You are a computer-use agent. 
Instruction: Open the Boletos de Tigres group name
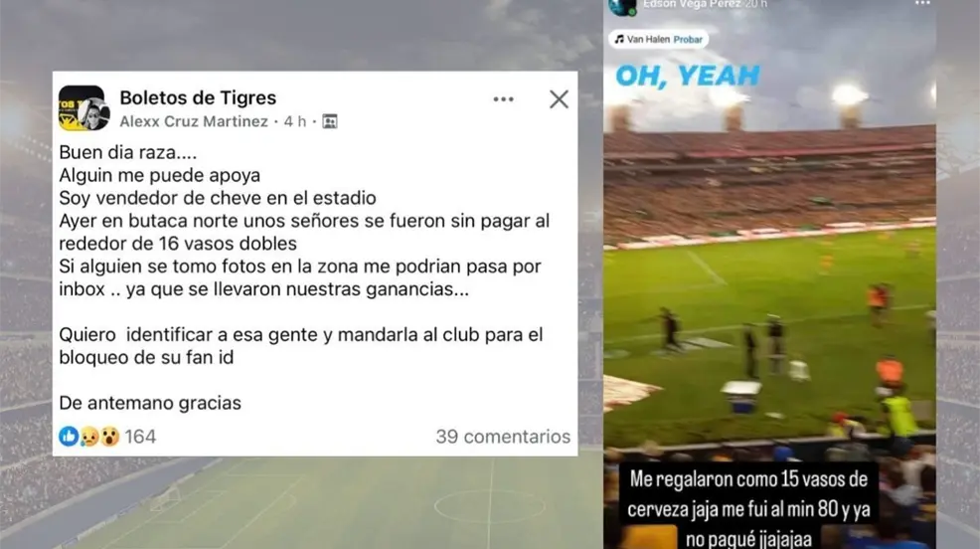[x=198, y=97]
